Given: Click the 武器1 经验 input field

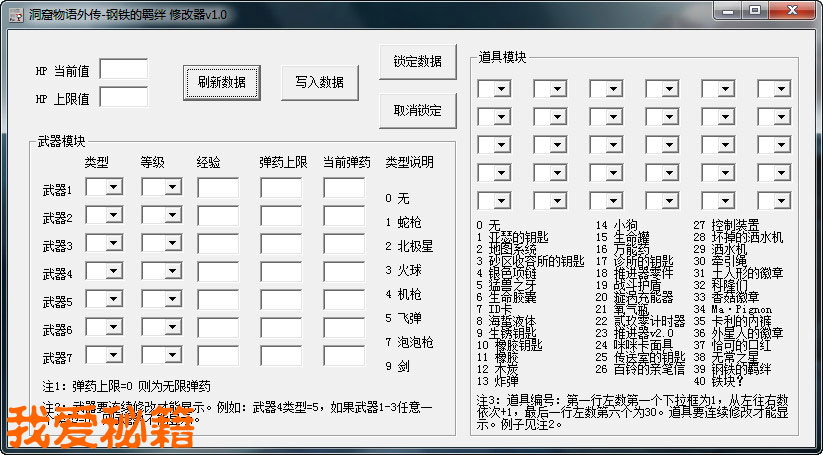Looking at the screenshot, I should tap(218, 188).
